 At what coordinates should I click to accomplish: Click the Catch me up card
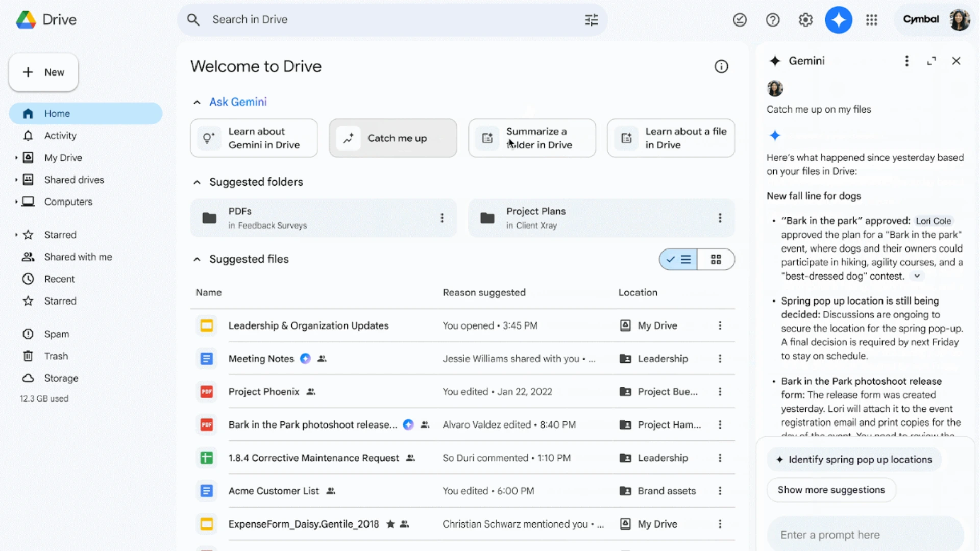pyautogui.click(x=393, y=138)
